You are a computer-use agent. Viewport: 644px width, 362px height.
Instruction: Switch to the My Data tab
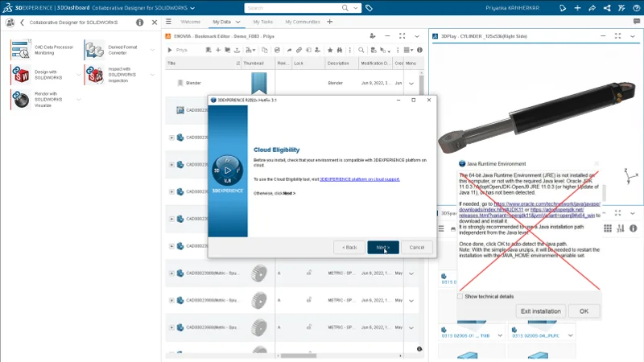coord(222,22)
